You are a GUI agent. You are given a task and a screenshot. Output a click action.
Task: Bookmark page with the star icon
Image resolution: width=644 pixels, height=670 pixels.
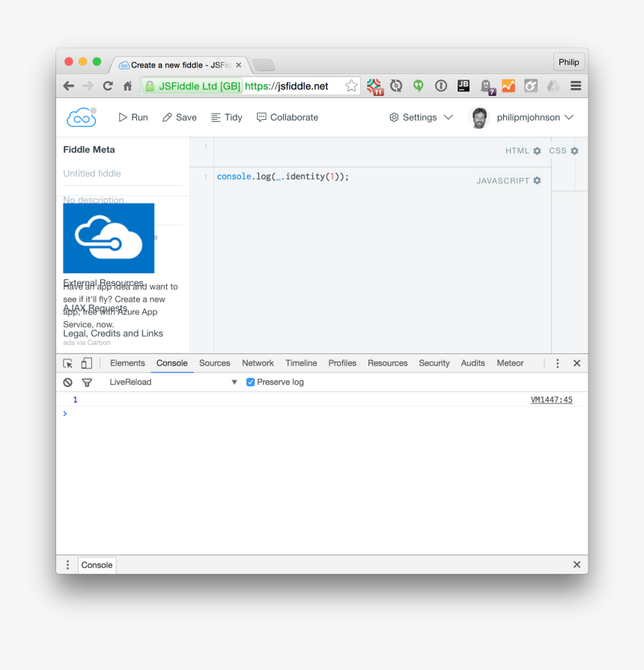[x=351, y=86]
